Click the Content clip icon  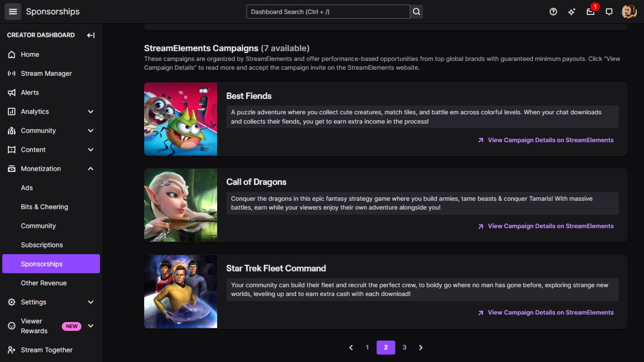pos(12,150)
